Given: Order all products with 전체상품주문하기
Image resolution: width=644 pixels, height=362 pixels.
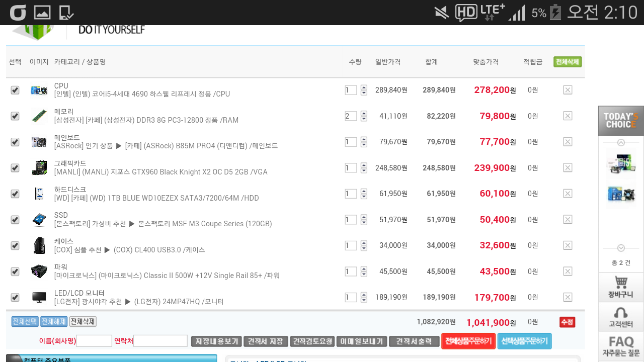Looking at the screenshot, I should 468,341.
